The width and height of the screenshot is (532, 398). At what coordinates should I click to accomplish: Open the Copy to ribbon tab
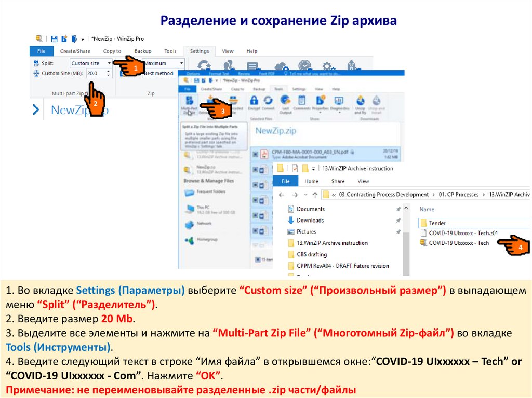(112, 51)
